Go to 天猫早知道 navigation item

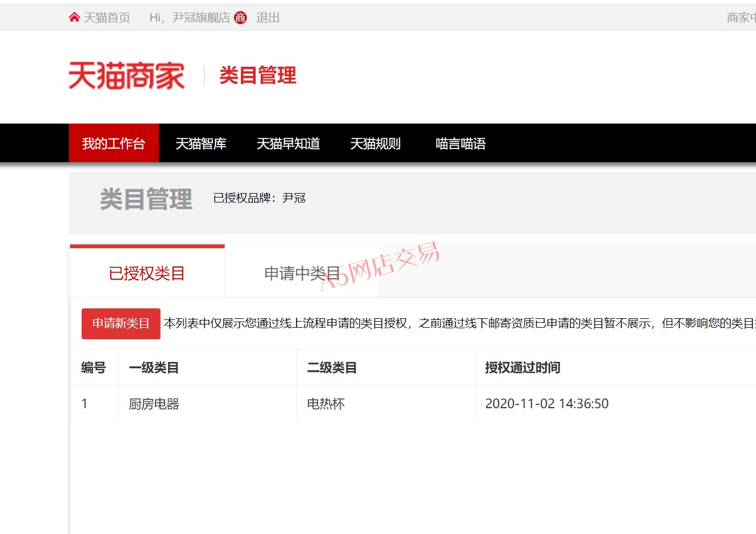click(x=288, y=143)
